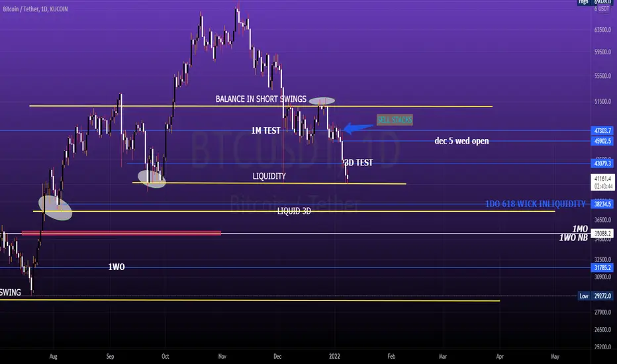Select the 1DO 618 WICK INLIQUIDITY annotation

(x=535, y=204)
